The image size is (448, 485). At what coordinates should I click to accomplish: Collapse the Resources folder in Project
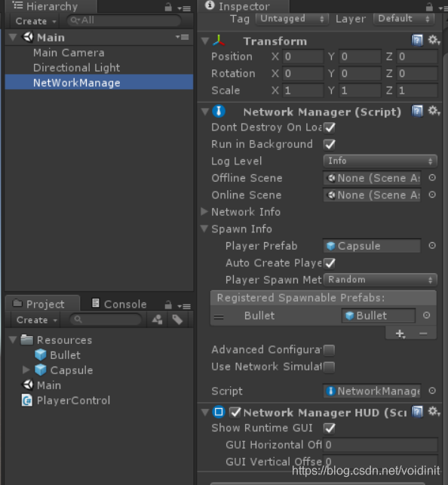13,340
